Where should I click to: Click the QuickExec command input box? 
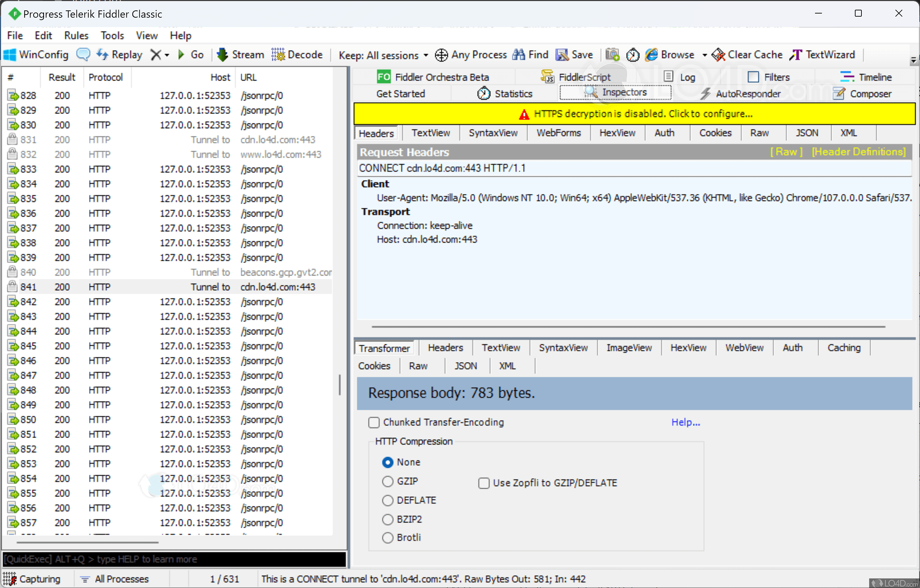[x=174, y=559]
